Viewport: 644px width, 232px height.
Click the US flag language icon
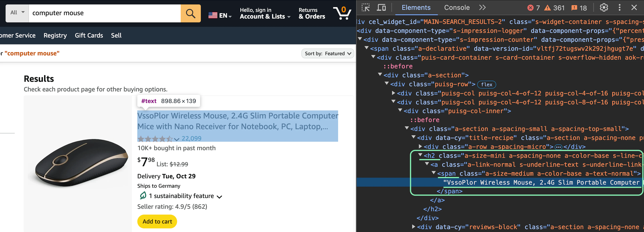(213, 15)
